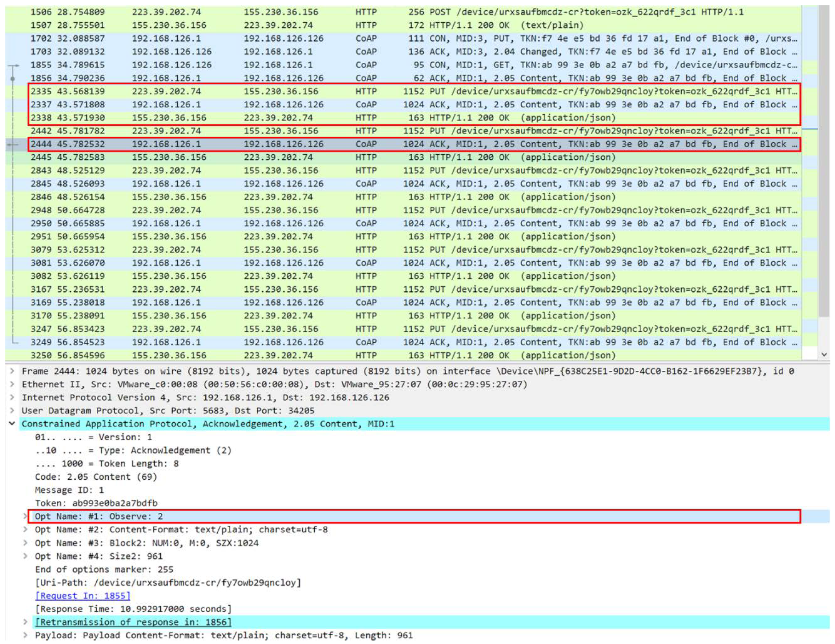Collapse Constrained Application Protocol section
Viewport: 835px width, 644px height.
[12, 424]
